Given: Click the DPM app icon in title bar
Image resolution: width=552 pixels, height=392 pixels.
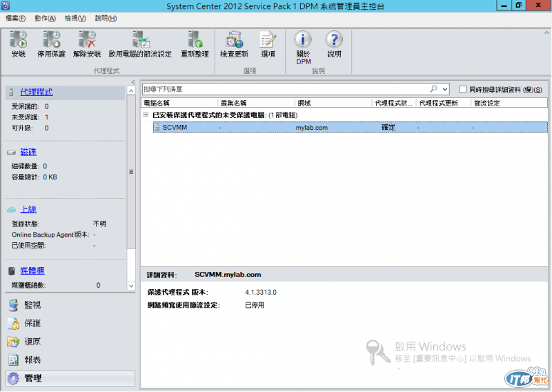Looking at the screenshot, I should (x=5, y=6).
